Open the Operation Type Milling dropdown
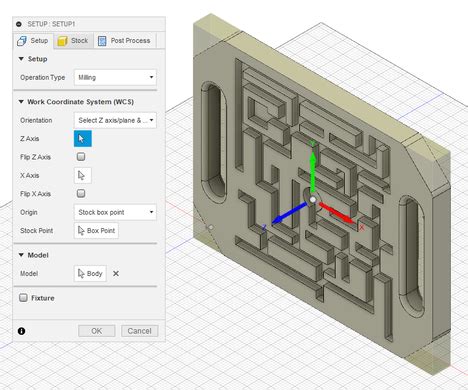This screenshot has height=390, width=468. coord(115,77)
